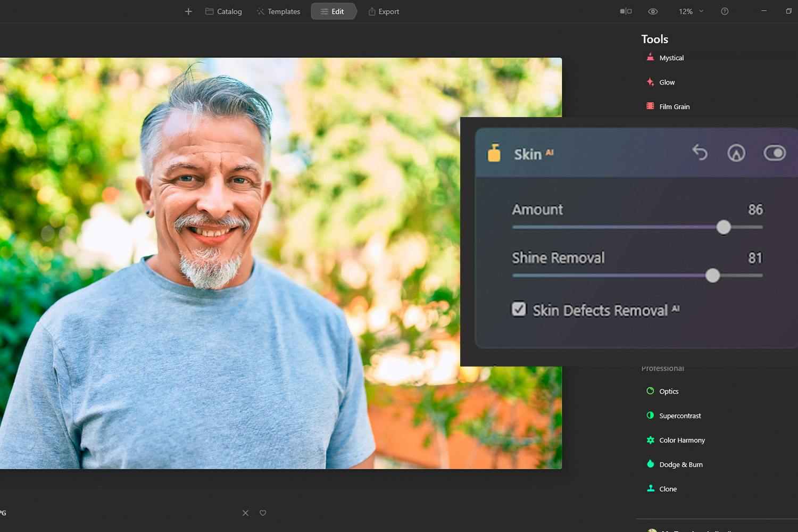798x532 pixels.
Task: Click the Skin AI masking icon
Action: [736, 153]
